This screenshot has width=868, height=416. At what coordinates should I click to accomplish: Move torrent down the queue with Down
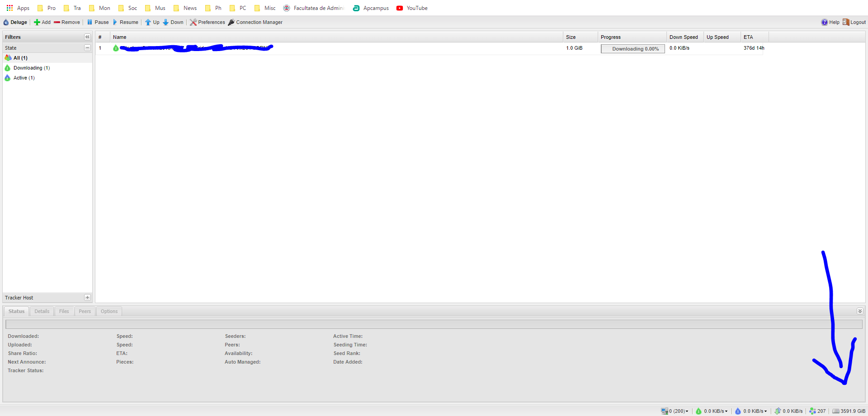point(173,22)
